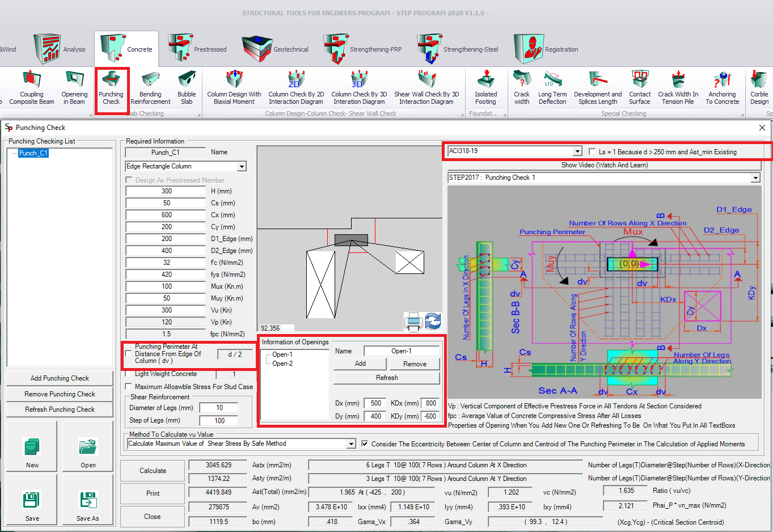Open Crack Width In Tension Pile tool

(x=678, y=88)
